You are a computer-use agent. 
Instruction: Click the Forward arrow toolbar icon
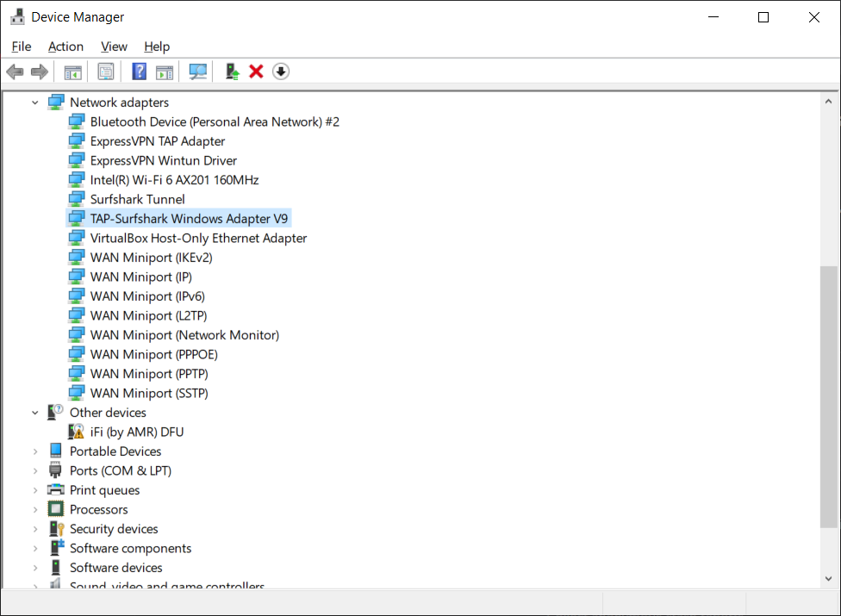(x=40, y=72)
